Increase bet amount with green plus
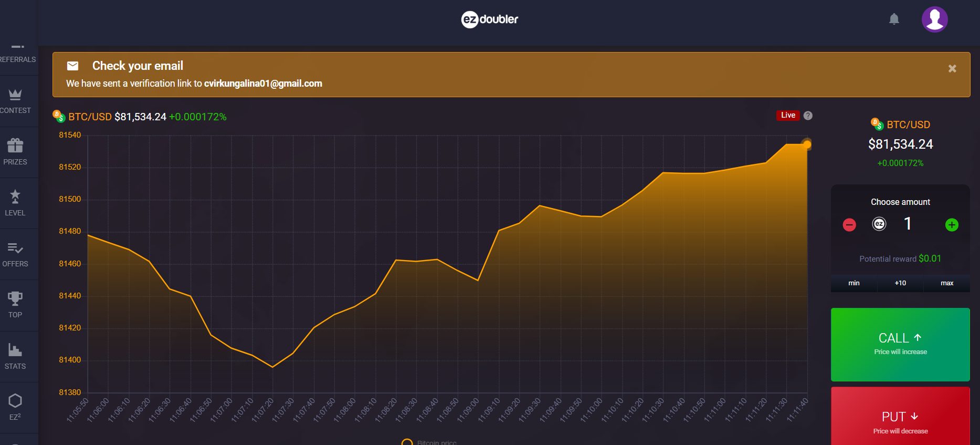Screen dimensions: 980x445 tap(952, 225)
